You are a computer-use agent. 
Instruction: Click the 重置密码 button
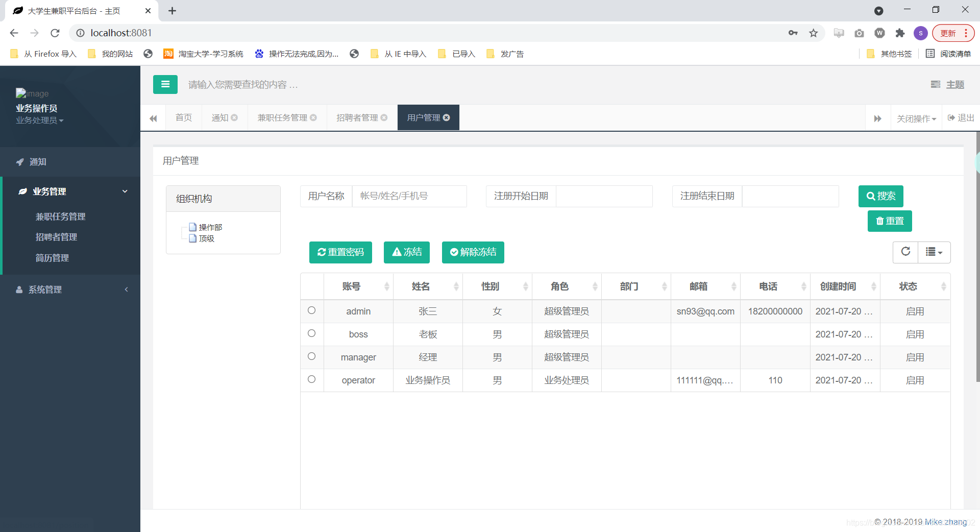[x=340, y=252]
